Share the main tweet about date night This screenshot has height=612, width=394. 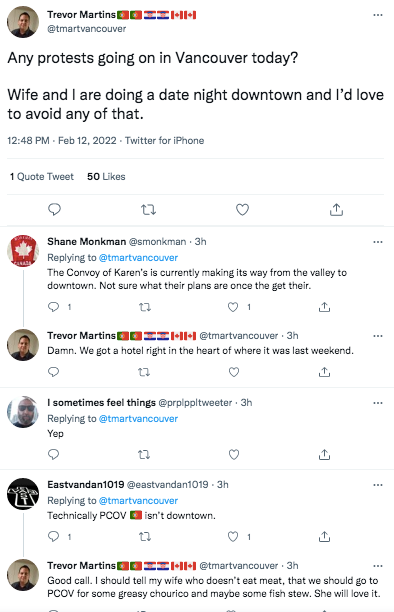336,210
